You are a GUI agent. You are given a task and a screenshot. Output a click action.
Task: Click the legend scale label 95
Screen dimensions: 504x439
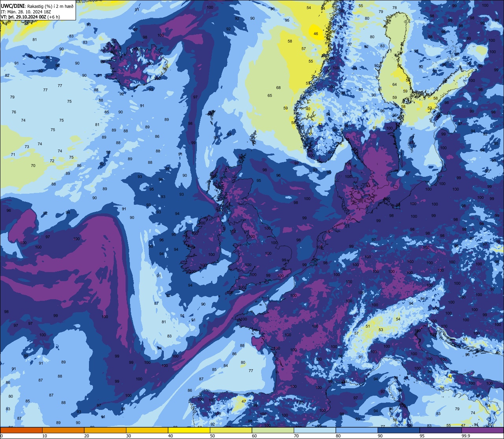[422, 436]
